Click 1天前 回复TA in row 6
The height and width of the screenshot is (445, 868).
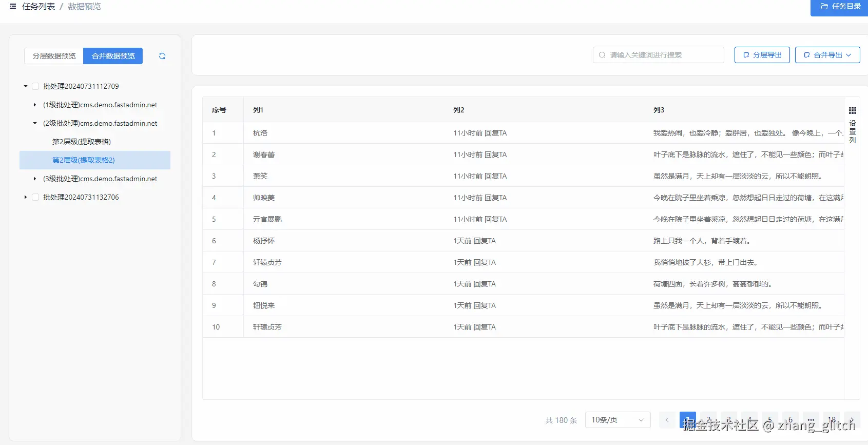(474, 241)
